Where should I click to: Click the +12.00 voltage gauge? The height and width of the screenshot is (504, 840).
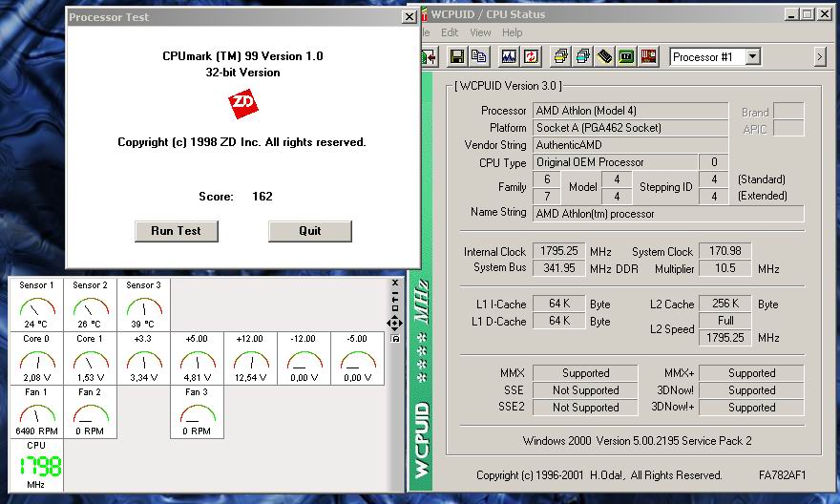tap(251, 358)
